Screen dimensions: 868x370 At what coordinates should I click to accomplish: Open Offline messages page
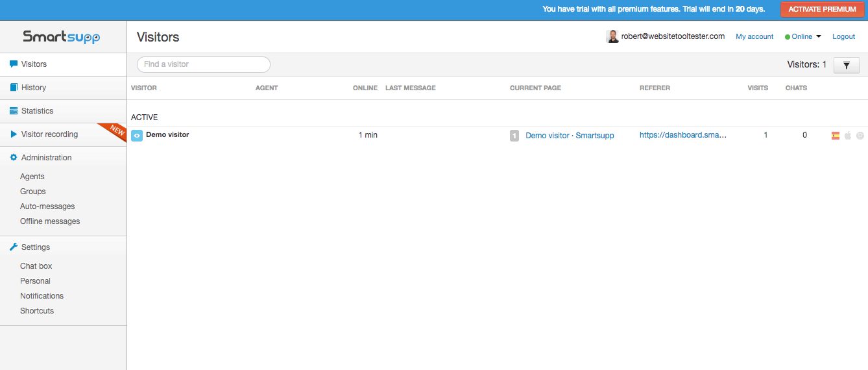pos(50,221)
